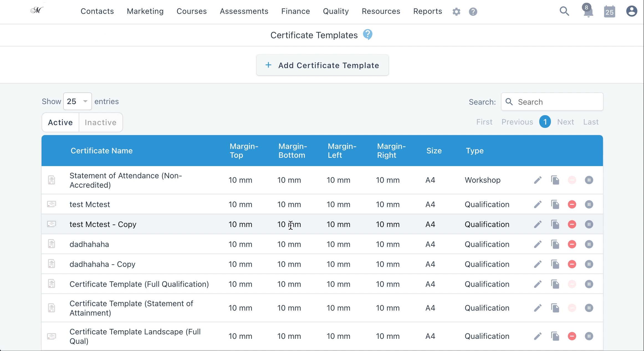The image size is (644, 351).
Task: Open the user profile avatar icon
Action: [x=632, y=11]
